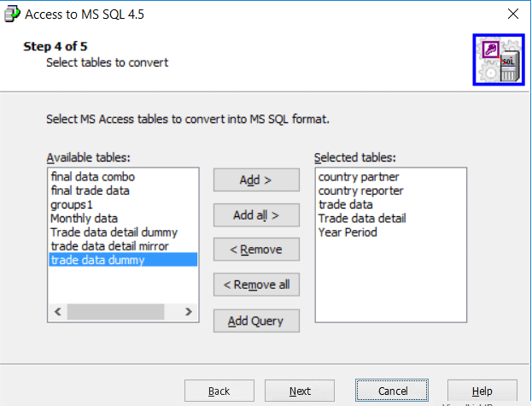The height and width of the screenshot is (406, 532).
Task: Select 'Year Period' in Selected tables
Action: pos(390,232)
